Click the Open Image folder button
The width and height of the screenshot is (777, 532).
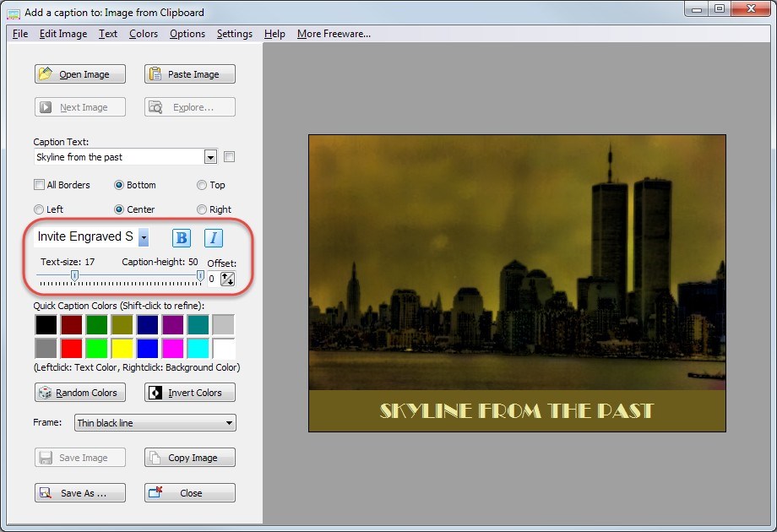click(80, 74)
